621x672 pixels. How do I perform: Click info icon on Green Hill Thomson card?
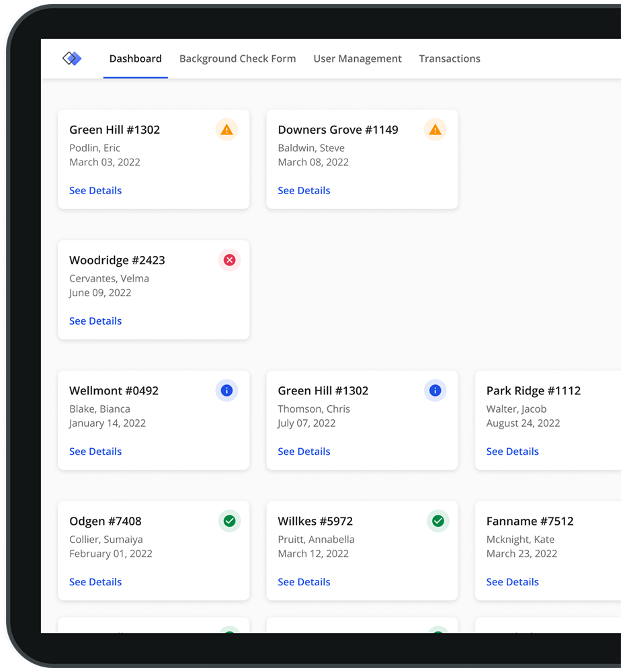pos(435,390)
